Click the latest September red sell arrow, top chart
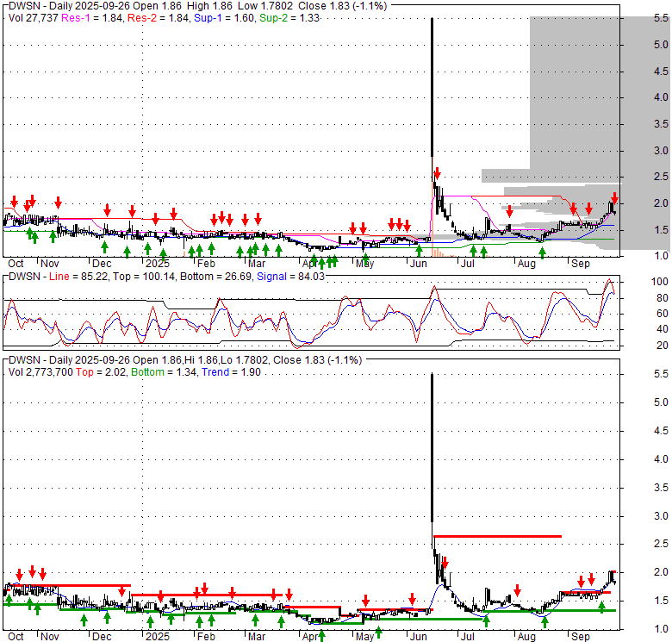 pyautogui.click(x=614, y=198)
